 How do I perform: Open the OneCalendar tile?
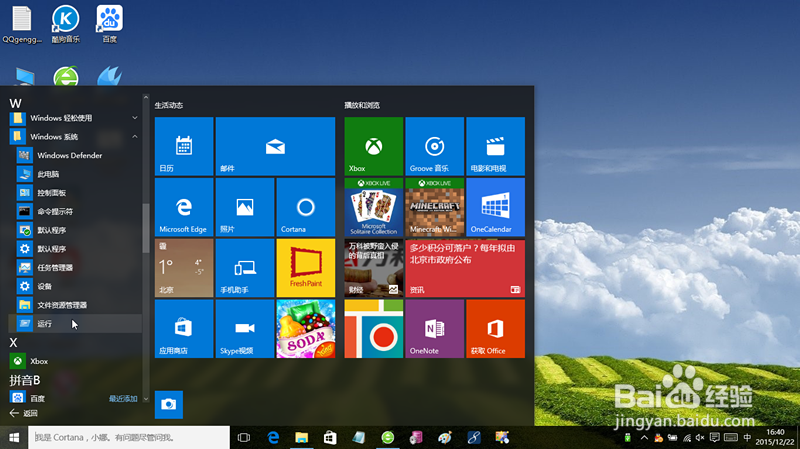tap(495, 207)
